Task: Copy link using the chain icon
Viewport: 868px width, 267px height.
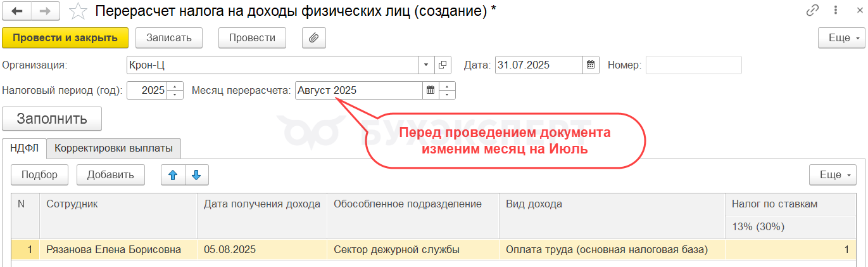Action: click(812, 11)
